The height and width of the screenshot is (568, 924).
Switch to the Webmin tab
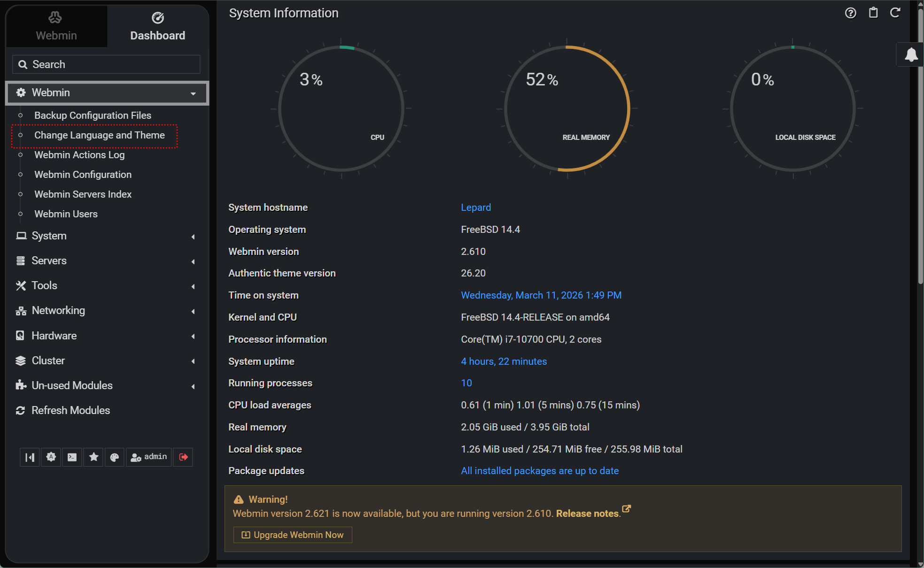[x=56, y=26]
